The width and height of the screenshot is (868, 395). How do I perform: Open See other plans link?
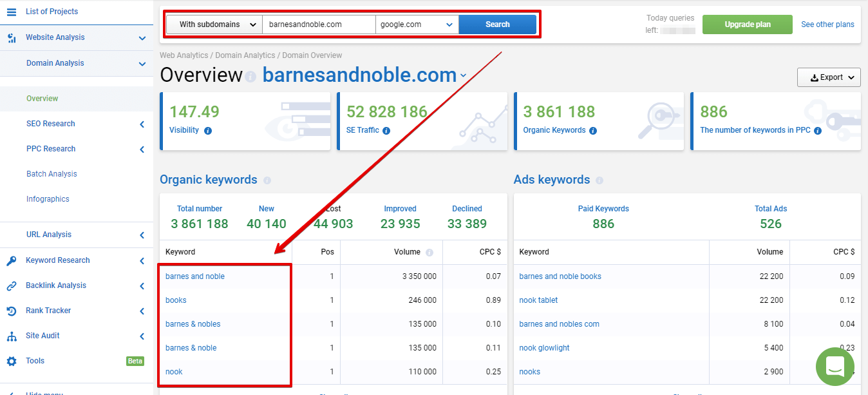click(x=827, y=24)
